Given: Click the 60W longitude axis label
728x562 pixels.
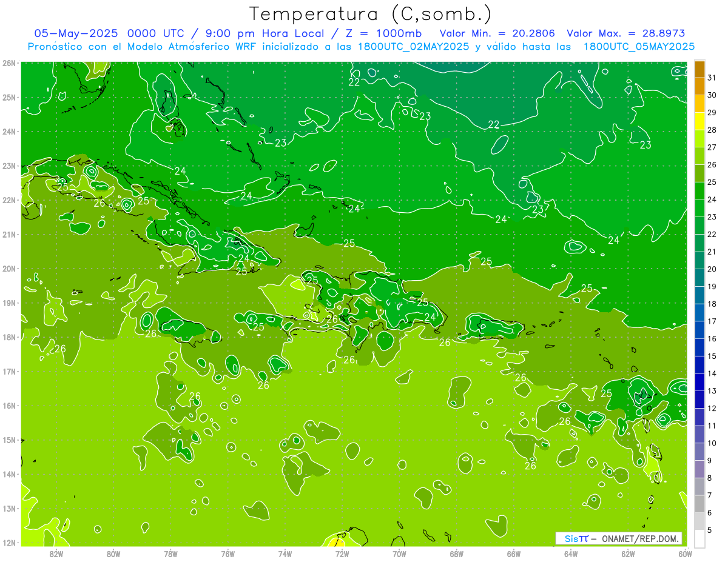Looking at the screenshot, I should point(685,554).
